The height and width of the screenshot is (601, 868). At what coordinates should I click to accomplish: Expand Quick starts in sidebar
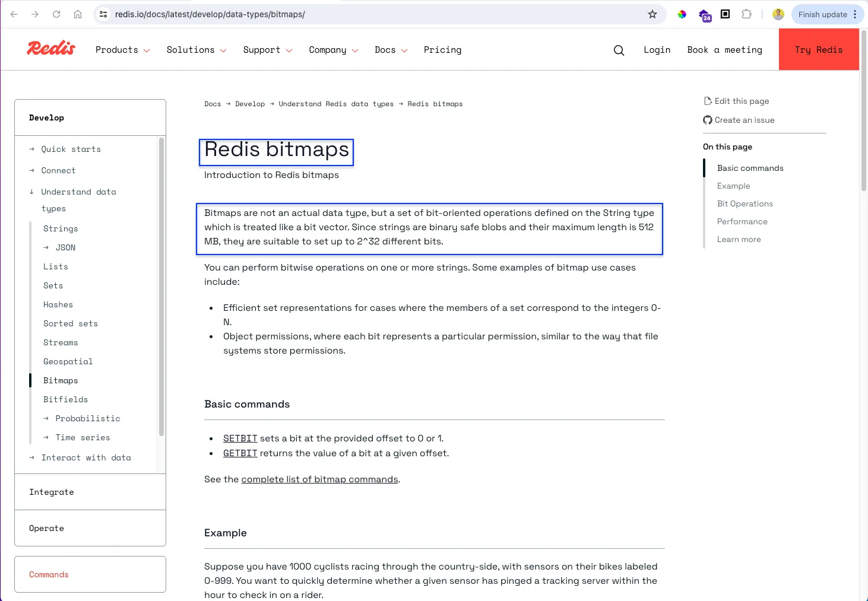tap(32, 150)
